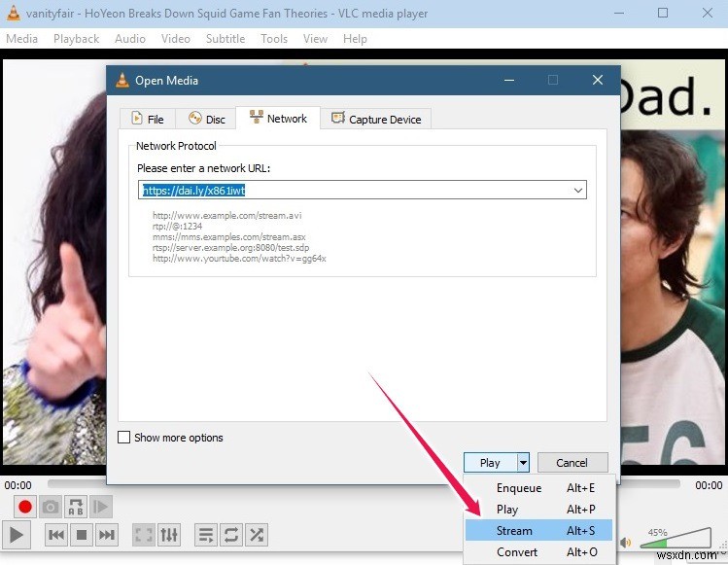Viewport: 728px width, 565px height.
Task: Open the Audio menu
Action: 130,39
